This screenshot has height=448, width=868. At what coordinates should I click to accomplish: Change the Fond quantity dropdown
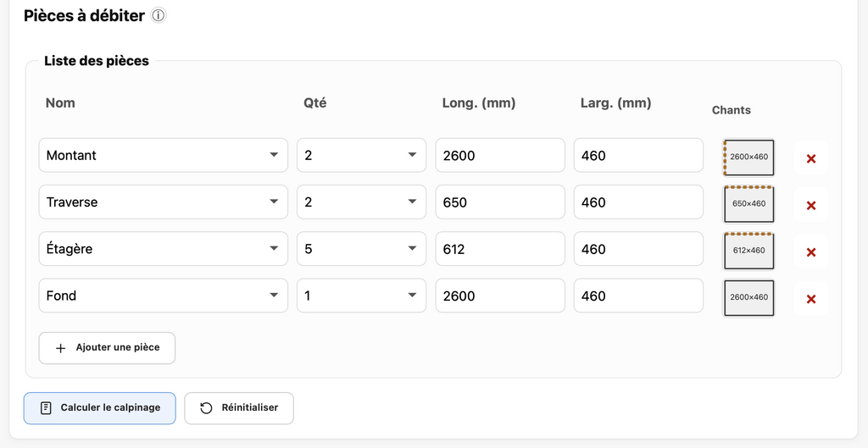[361, 296]
